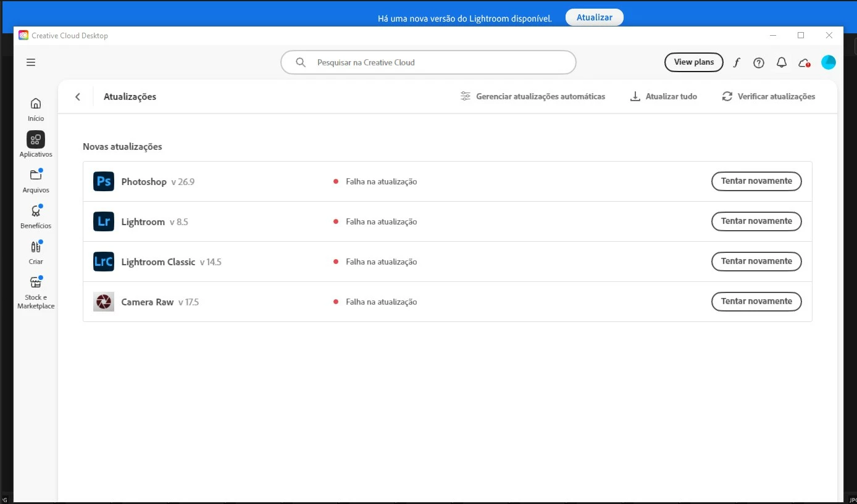Retry the Lightroom v 8.5 update
The height and width of the screenshot is (504, 857).
[756, 221]
